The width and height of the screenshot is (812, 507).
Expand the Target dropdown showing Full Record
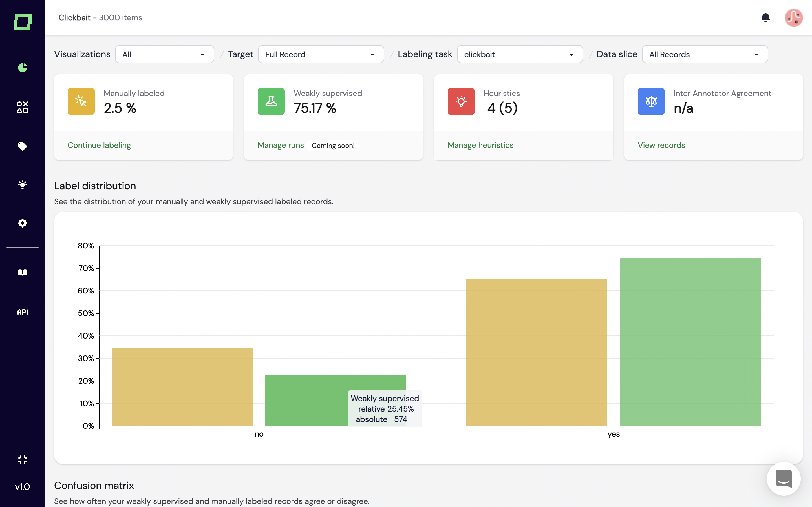pos(321,54)
